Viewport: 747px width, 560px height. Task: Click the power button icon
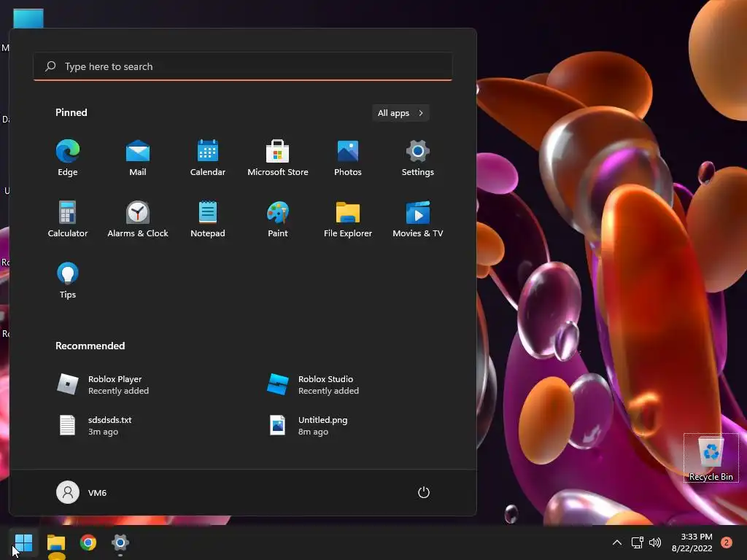point(424,492)
